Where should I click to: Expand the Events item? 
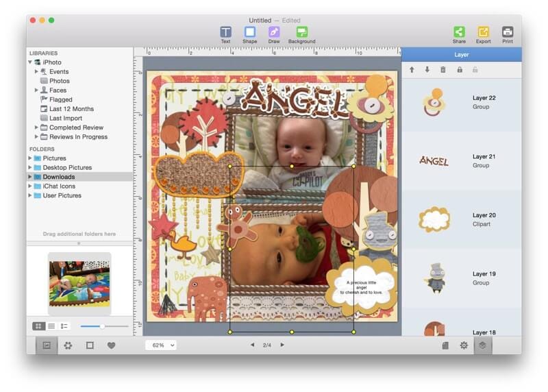pos(36,71)
